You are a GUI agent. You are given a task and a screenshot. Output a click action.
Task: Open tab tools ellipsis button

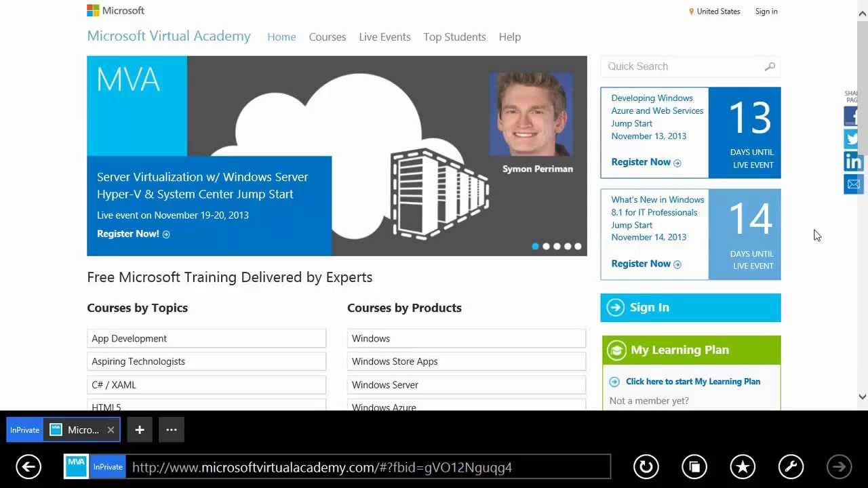(172, 430)
